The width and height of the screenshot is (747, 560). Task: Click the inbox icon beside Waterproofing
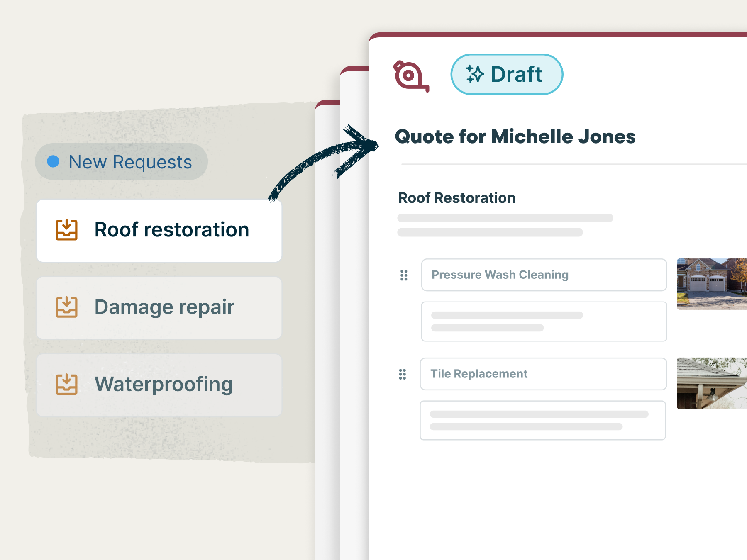[66, 384]
